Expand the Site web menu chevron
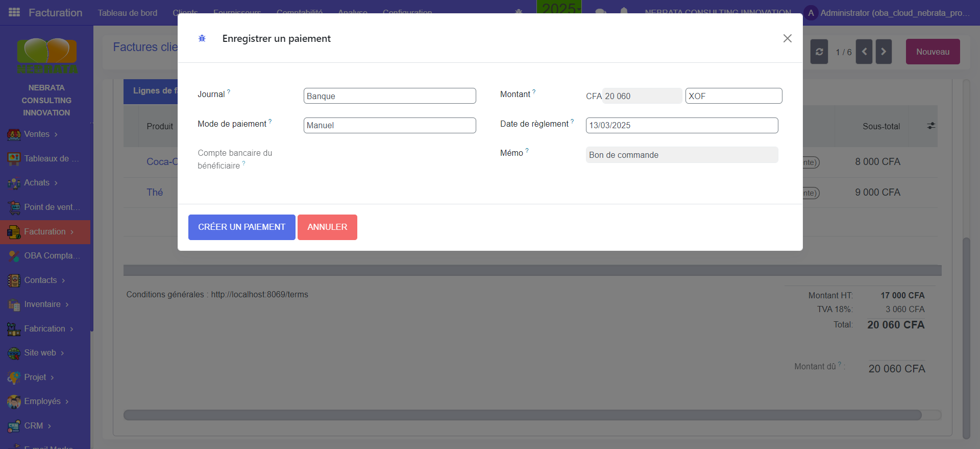 (62, 353)
